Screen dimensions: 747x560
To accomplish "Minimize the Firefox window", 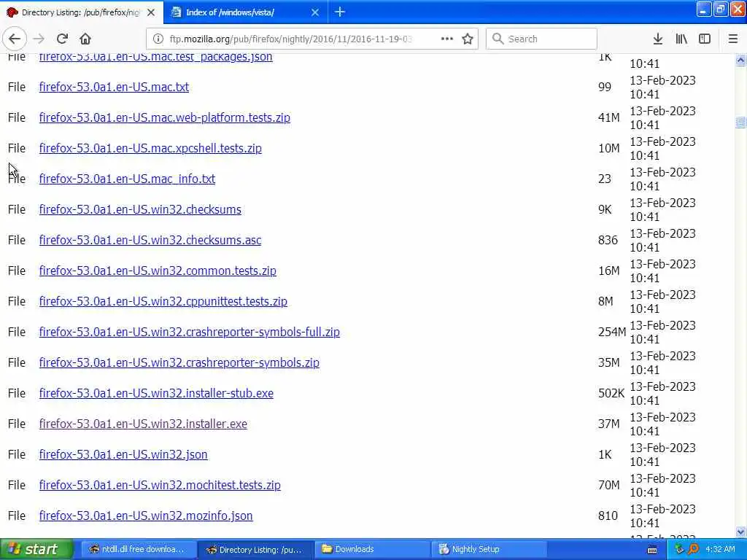I will tap(704, 9).
